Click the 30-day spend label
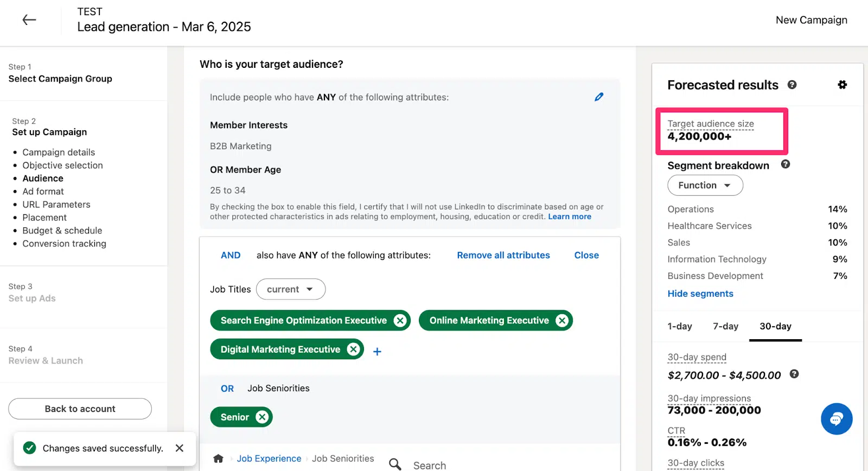Image resolution: width=868 pixels, height=471 pixels. point(697,357)
